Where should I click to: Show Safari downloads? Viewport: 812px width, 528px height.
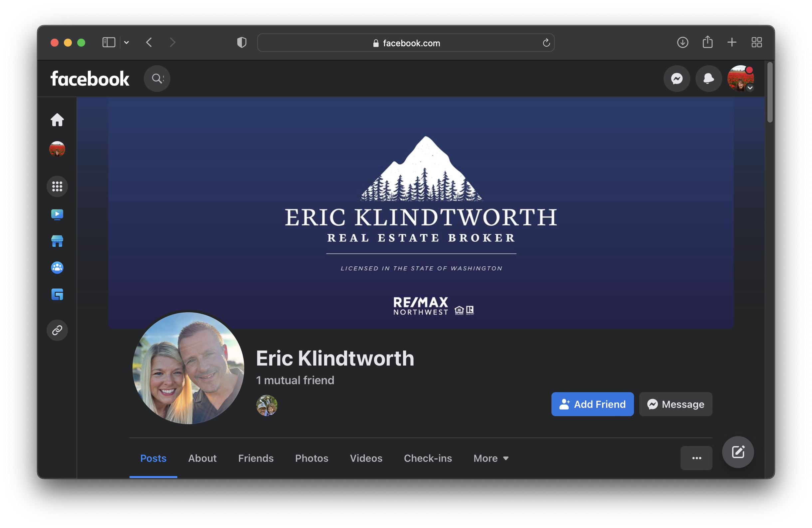pyautogui.click(x=682, y=42)
